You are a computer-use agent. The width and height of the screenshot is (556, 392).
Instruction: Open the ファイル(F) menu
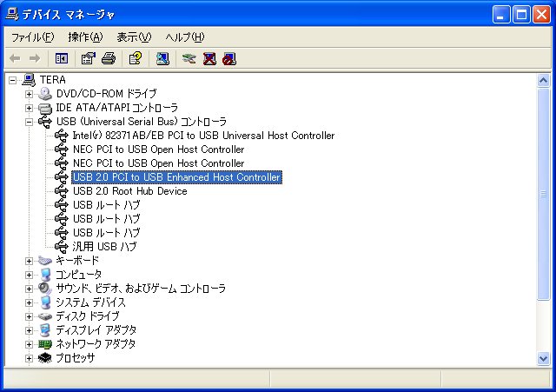33,37
